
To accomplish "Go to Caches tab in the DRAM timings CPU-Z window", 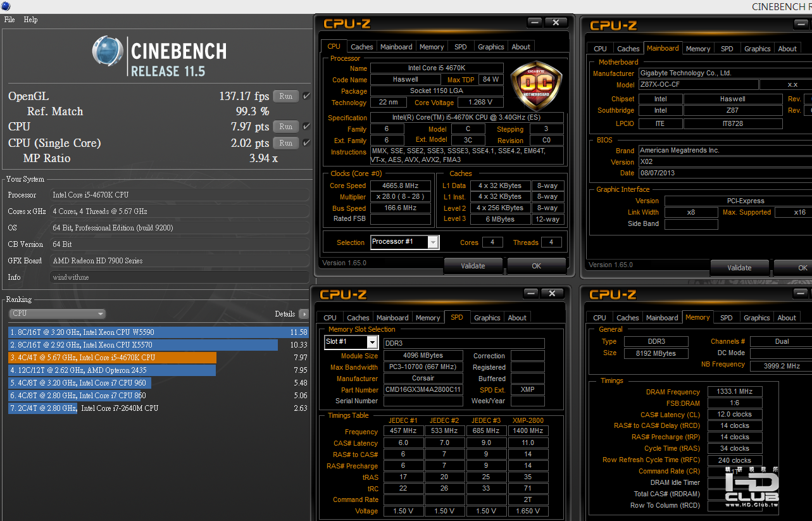I will [x=628, y=318].
